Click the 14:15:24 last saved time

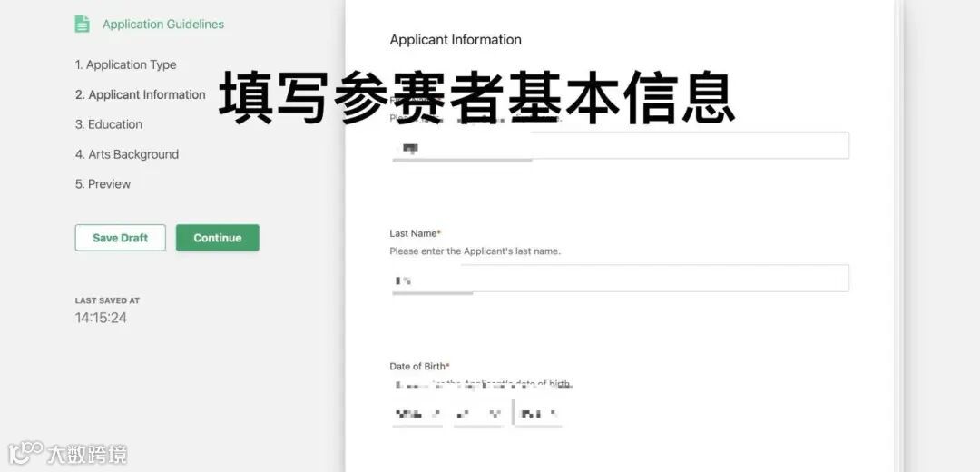point(102,318)
